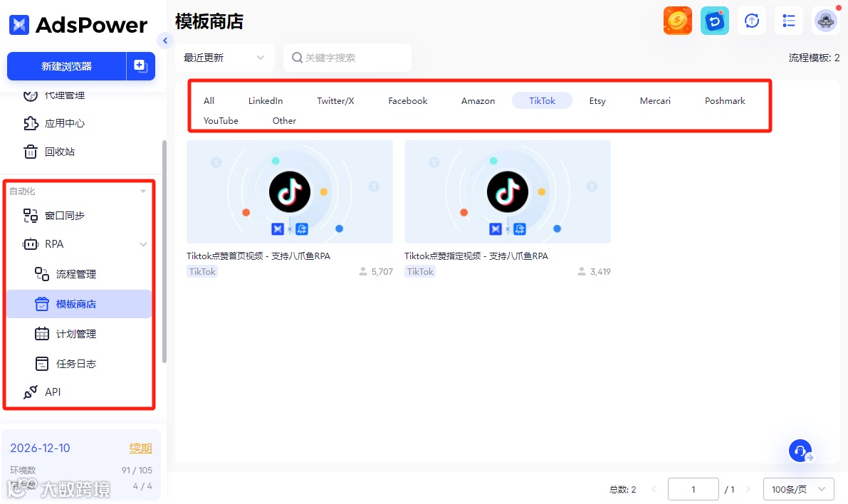Screen dimensions: 848x504
Task: Click the page number input box
Action: coord(693,489)
